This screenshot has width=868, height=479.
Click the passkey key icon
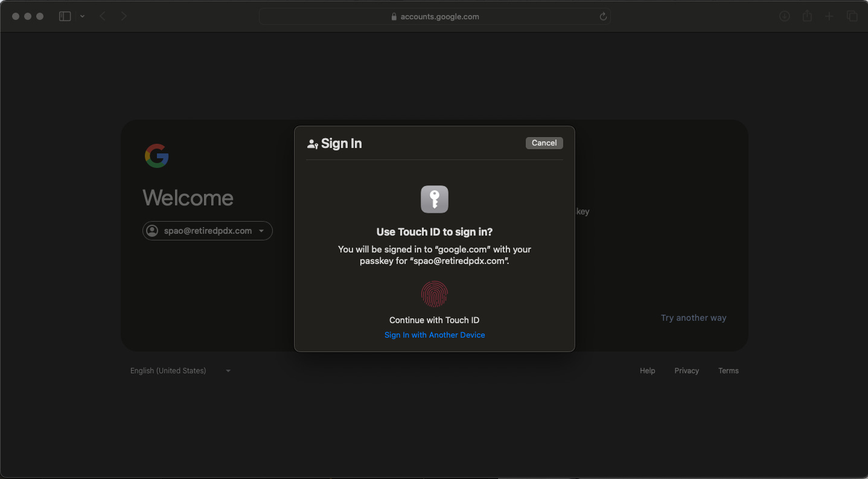(435, 199)
